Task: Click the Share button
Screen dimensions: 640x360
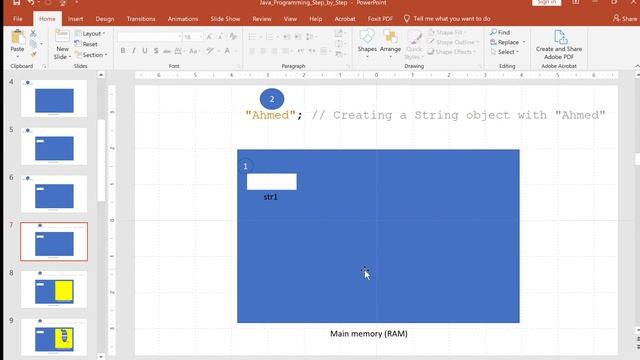Action: 625,19
